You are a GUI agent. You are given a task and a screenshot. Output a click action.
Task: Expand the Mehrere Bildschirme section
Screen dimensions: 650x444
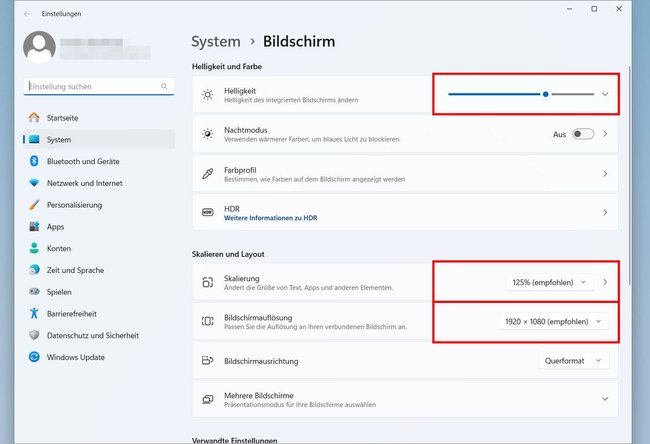[x=605, y=399]
